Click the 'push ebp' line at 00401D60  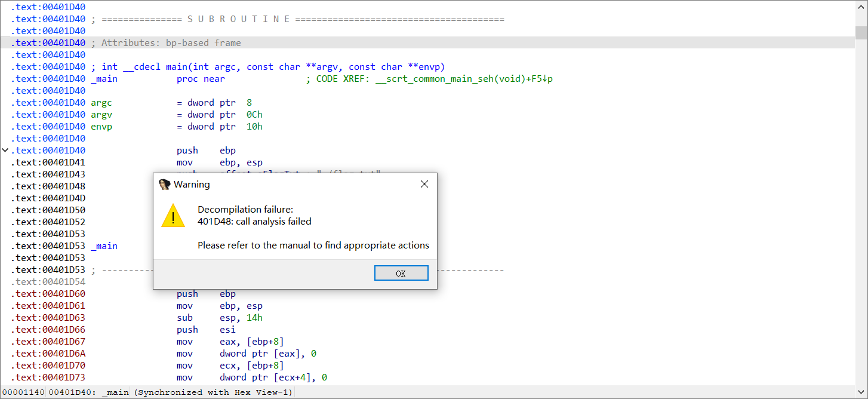pos(206,294)
